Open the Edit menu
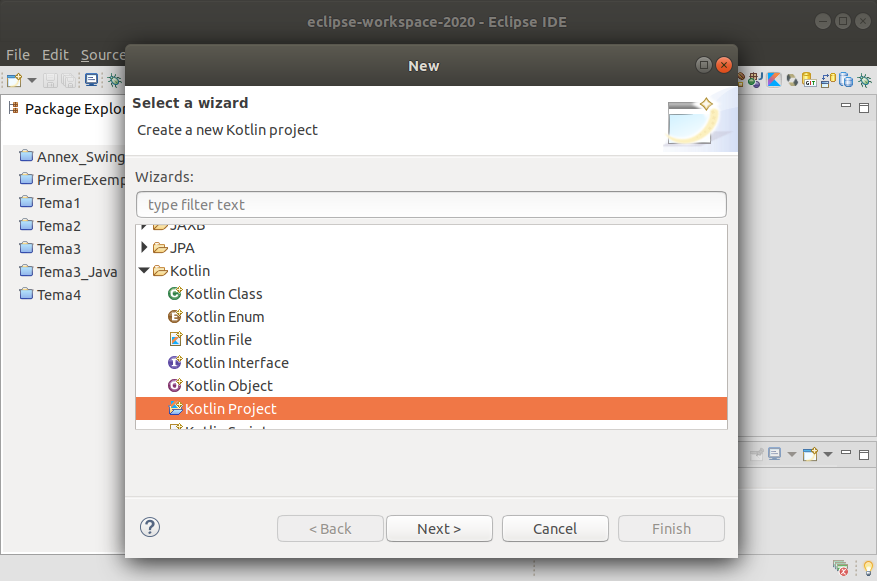Viewport: 877px width, 581px height. pos(55,55)
